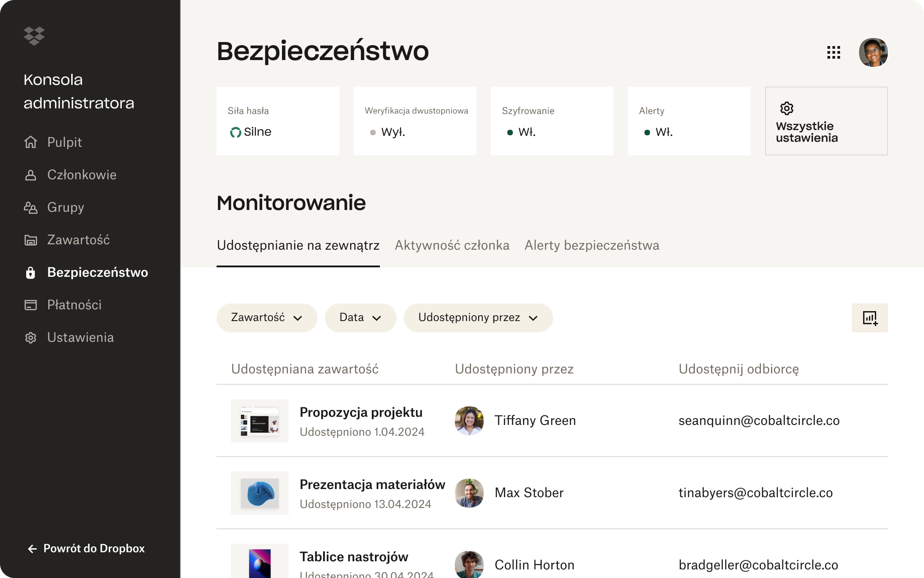Switch to the Aktywność członka tab
Image resolution: width=924 pixels, height=578 pixels.
click(x=452, y=245)
